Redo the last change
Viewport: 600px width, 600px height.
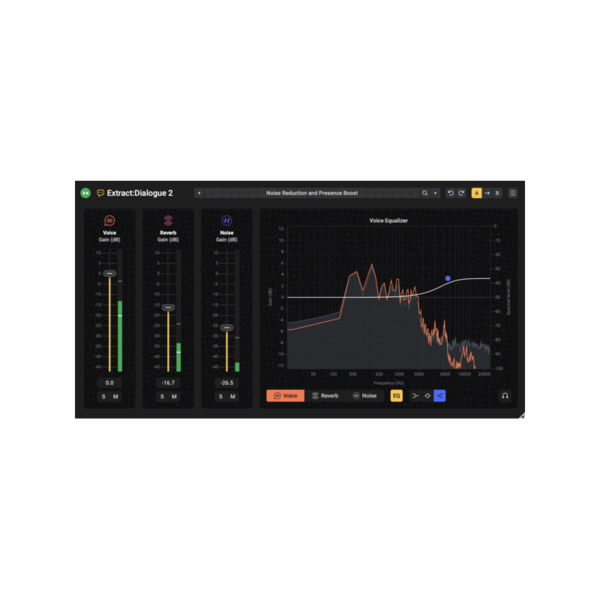461,193
